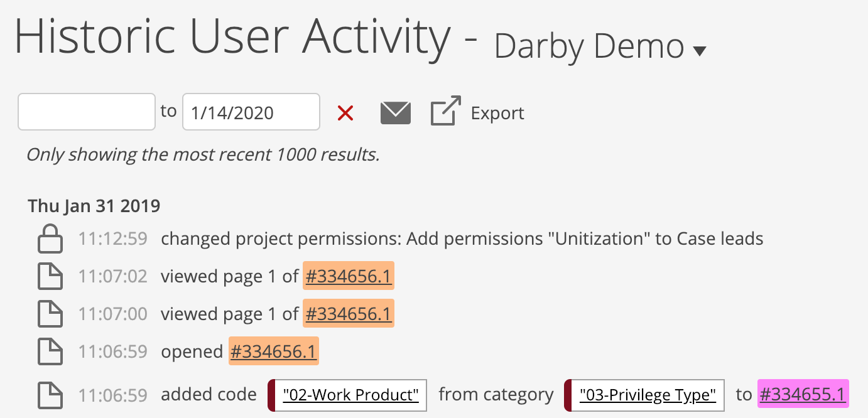Click document icon in 'added code' row
This screenshot has width=868, height=418.
[x=50, y=395]
